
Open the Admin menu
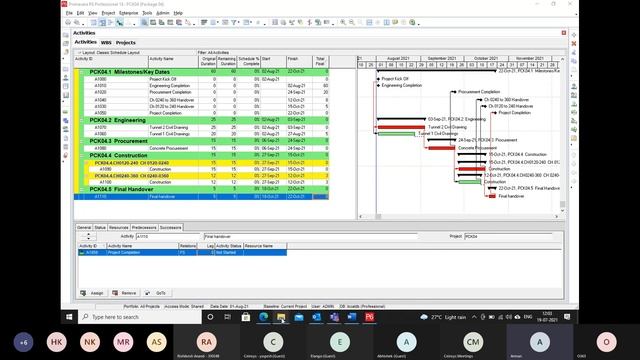coord(162,13)
